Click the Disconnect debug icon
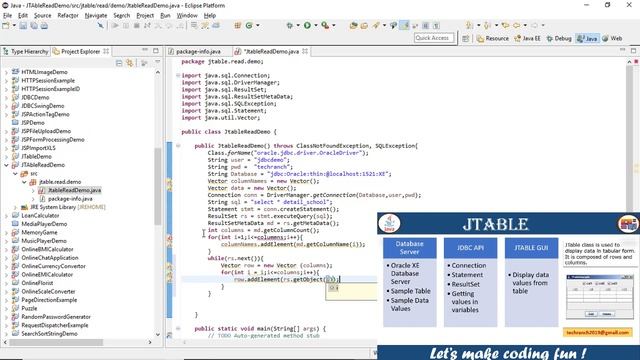The height and width of the screenshot is (360, 640). (147, 26)
